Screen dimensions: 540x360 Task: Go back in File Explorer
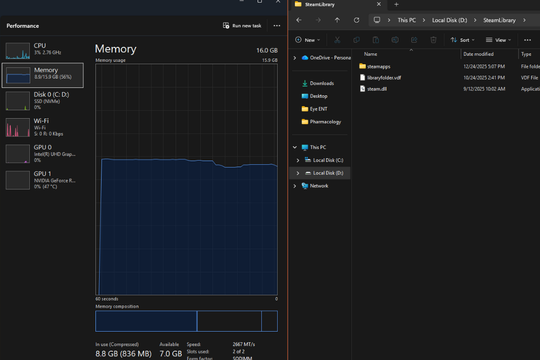[299, 20]
